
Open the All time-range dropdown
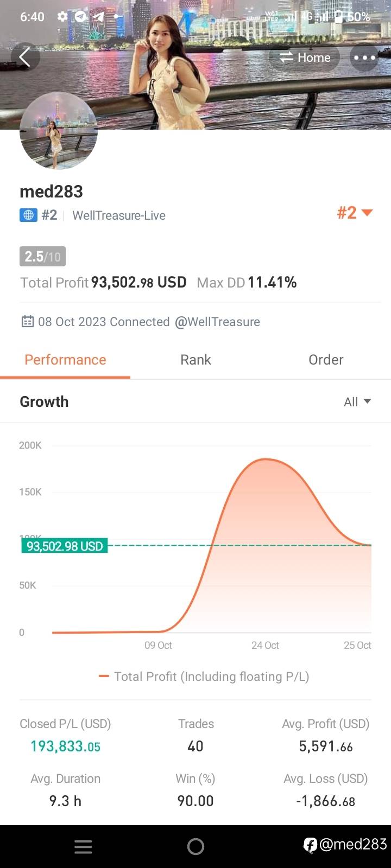[357, 402]
